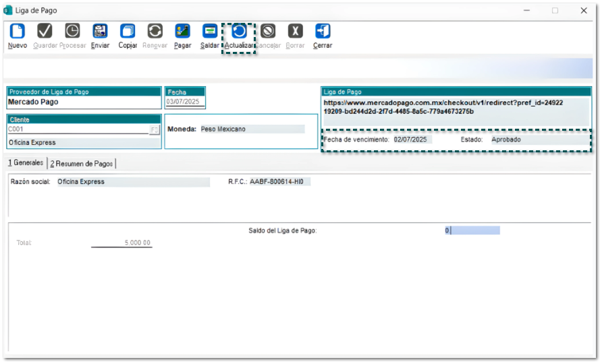Click the Mercado Pago provider name
This screenshot has height=364, width=602.
(x=33, y=102)
